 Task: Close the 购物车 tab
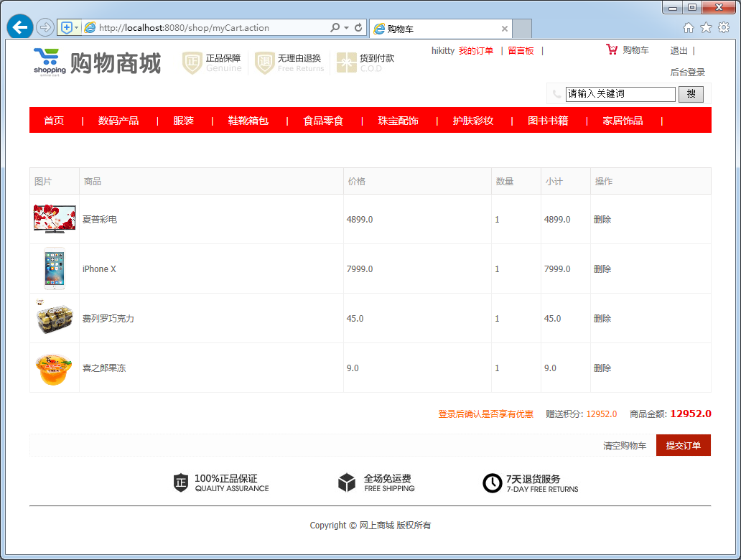coord(504,29)
